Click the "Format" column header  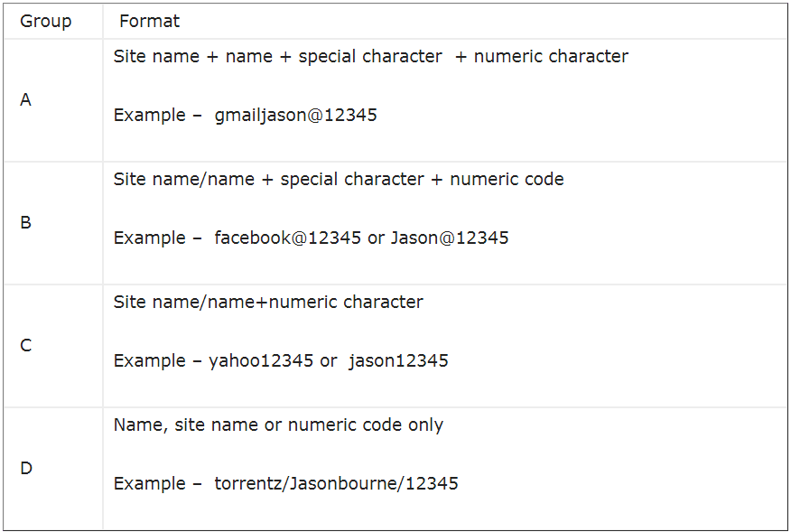(x=149, y=21)
